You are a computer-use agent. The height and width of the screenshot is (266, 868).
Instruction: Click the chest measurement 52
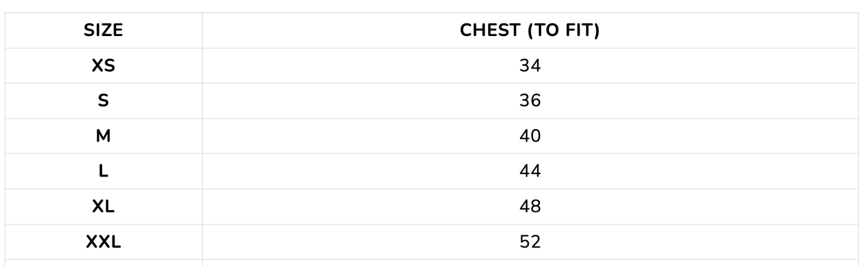[530, 242]
